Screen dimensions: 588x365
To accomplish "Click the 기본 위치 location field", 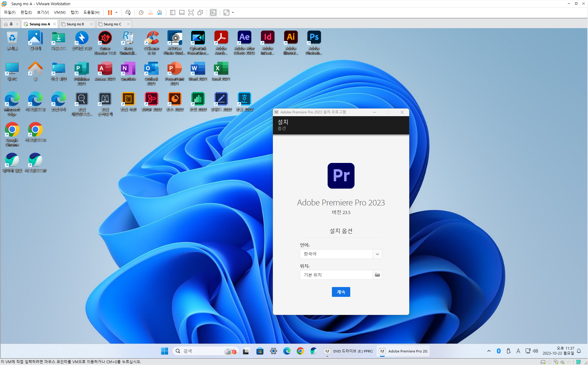I will click(336, 275).
